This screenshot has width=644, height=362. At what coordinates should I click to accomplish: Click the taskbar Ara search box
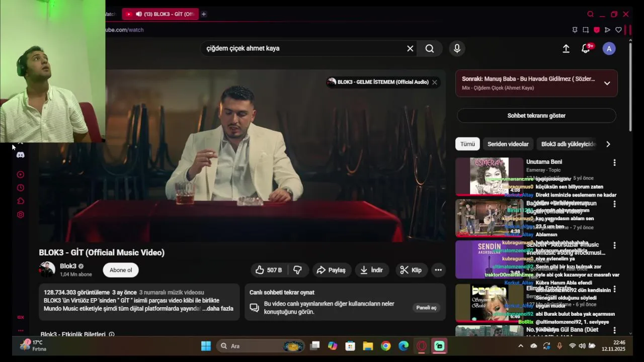261,346
